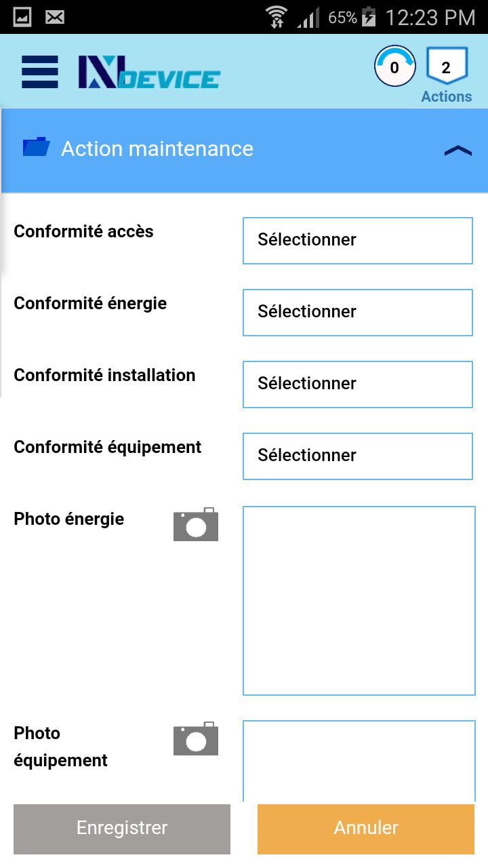Open the Actions badge showing 2
The height and width of the screenshot is (868, 488).
point(447,66)
